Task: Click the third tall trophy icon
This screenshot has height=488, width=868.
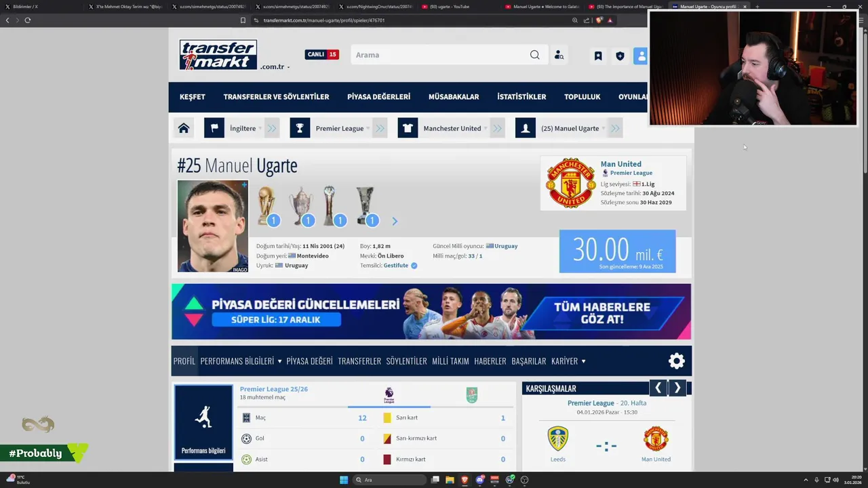Action: [331, 206]
